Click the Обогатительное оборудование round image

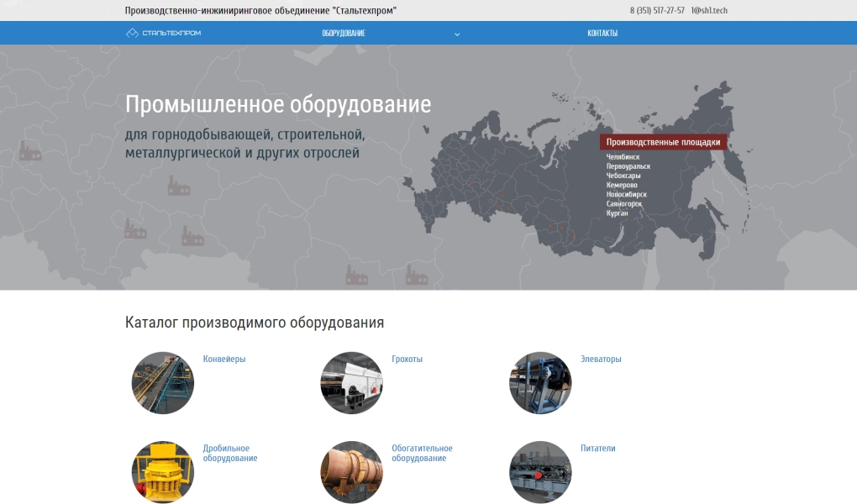click(351, 472)
